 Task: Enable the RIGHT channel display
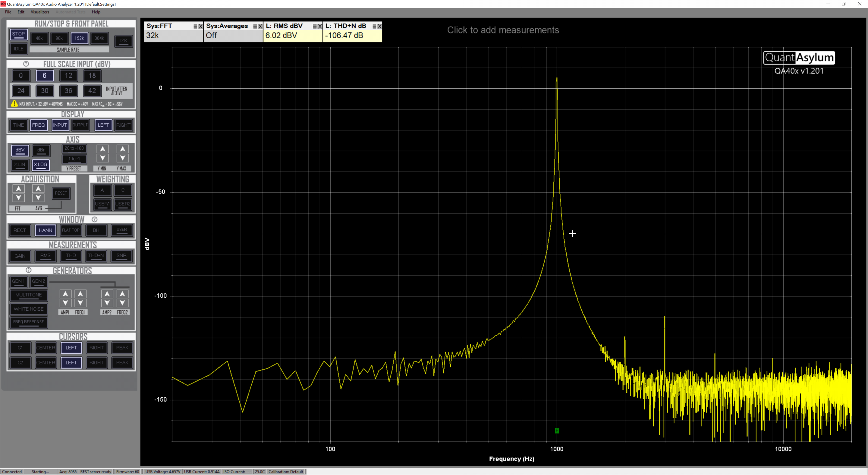point(123,125)
